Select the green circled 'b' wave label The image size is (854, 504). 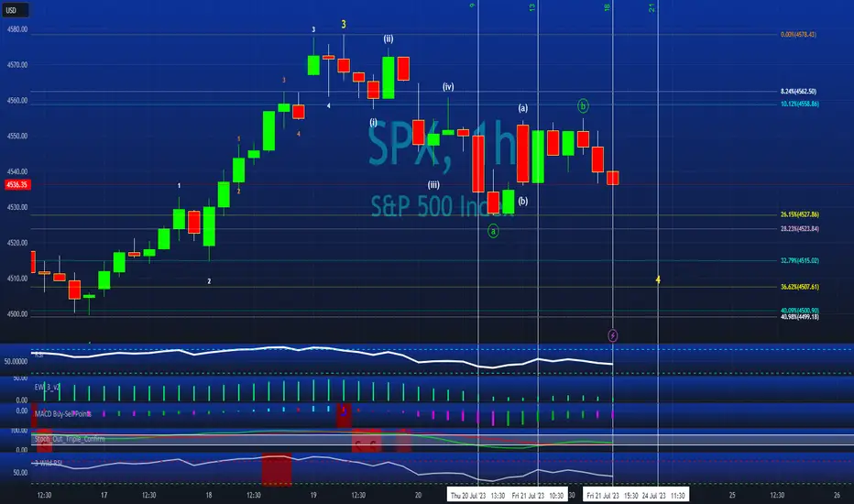tap(583, 105)
